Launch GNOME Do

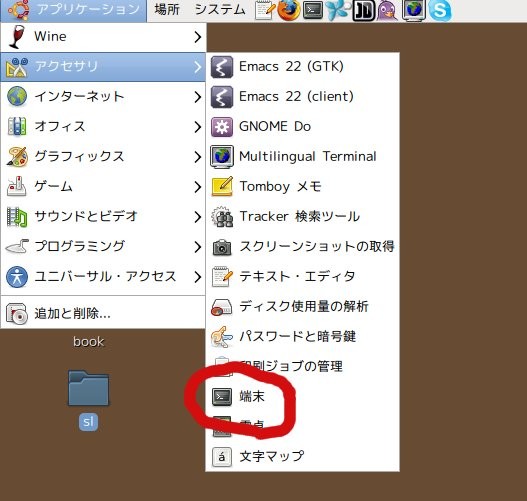(302, 126)
